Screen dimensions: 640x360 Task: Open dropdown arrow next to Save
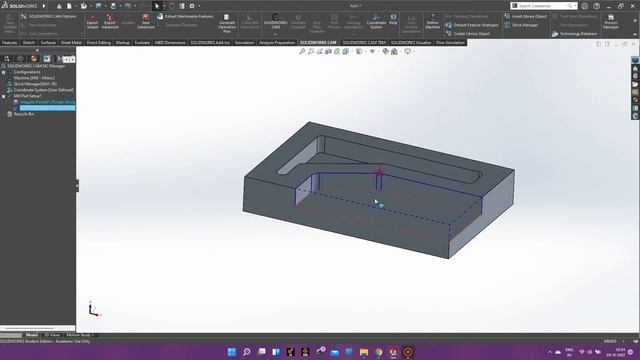[x=105, y=6]
